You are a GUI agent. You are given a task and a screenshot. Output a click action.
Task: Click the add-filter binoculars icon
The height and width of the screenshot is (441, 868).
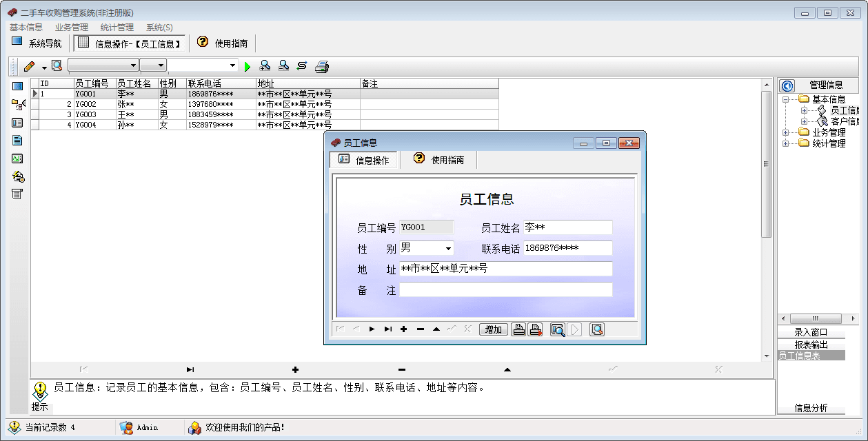point(265,65)
